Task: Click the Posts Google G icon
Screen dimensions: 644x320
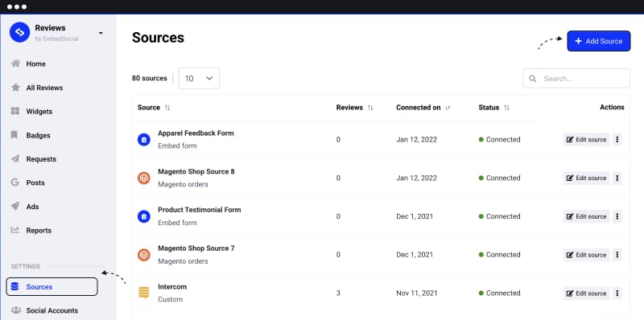Action: click(15, 183)
